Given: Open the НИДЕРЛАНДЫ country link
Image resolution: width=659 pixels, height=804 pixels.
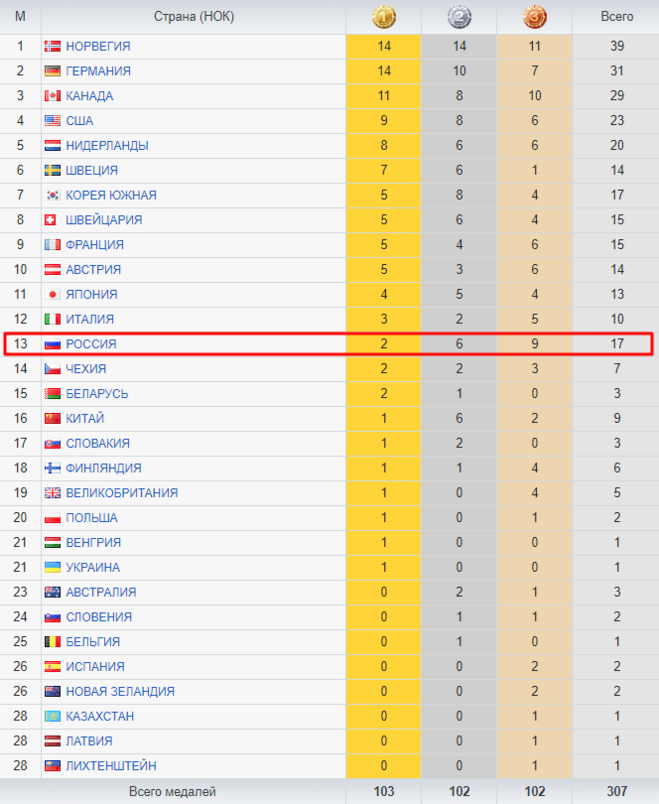Looking at the screenshot, I should pyautogui.click(x=107, y=146).
